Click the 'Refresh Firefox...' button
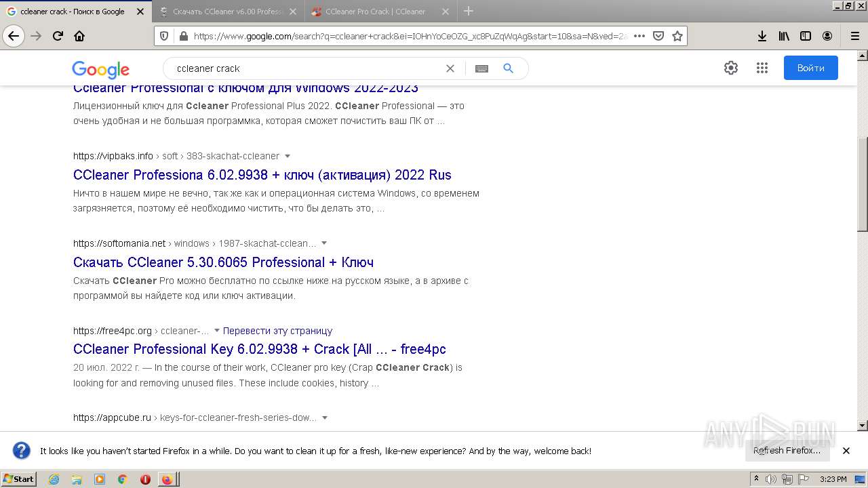 pos(787,451)
